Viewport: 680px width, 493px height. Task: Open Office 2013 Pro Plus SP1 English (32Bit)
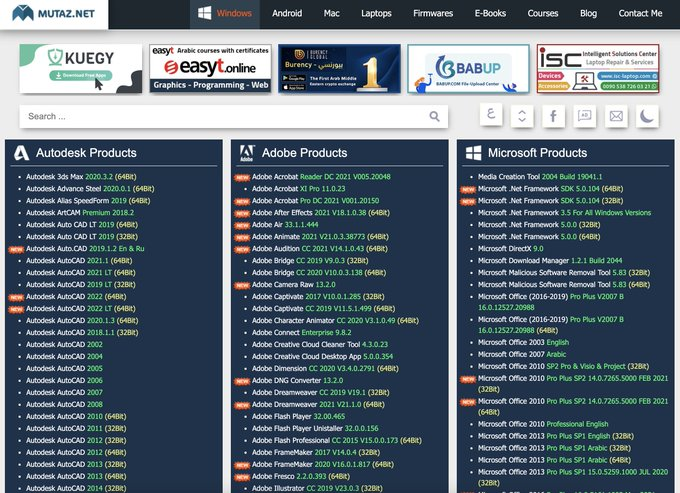556,436
